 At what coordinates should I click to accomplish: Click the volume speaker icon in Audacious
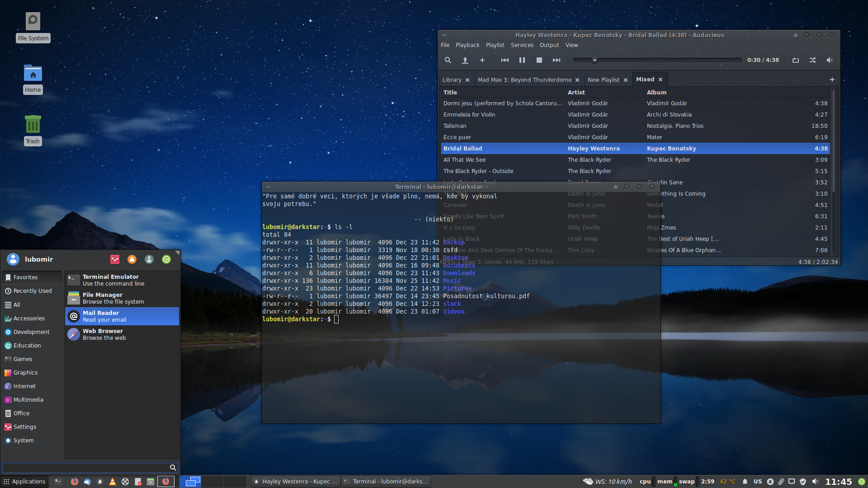tap(830, 60)
